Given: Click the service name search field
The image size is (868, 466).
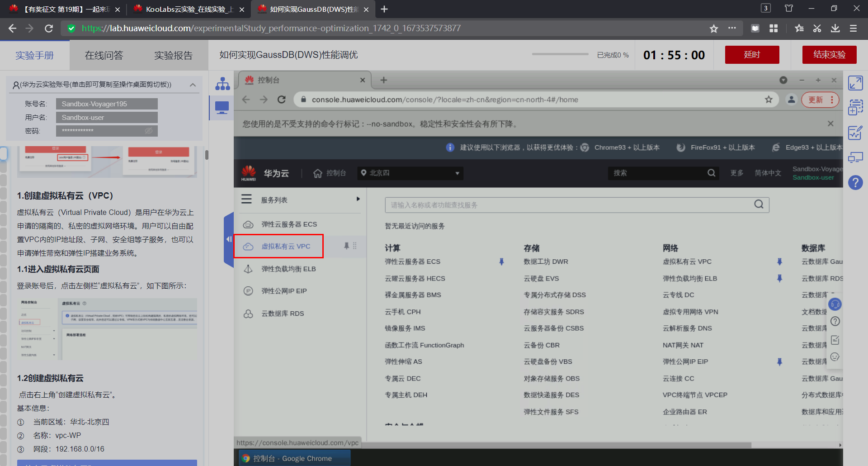Looking at the screenshot, I should [x=577, y=205].
